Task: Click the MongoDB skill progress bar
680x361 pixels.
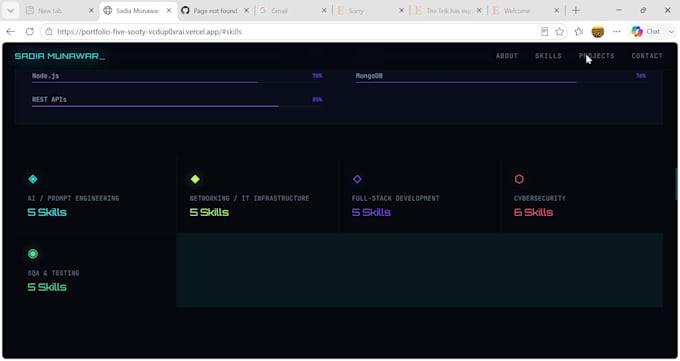Action: point(500,82)
